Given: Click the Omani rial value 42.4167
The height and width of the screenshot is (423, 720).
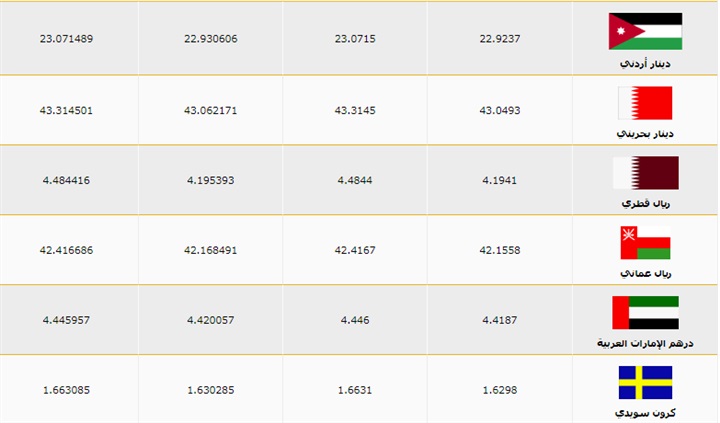Looking at the screenshot, I should (x=355, y=250).
